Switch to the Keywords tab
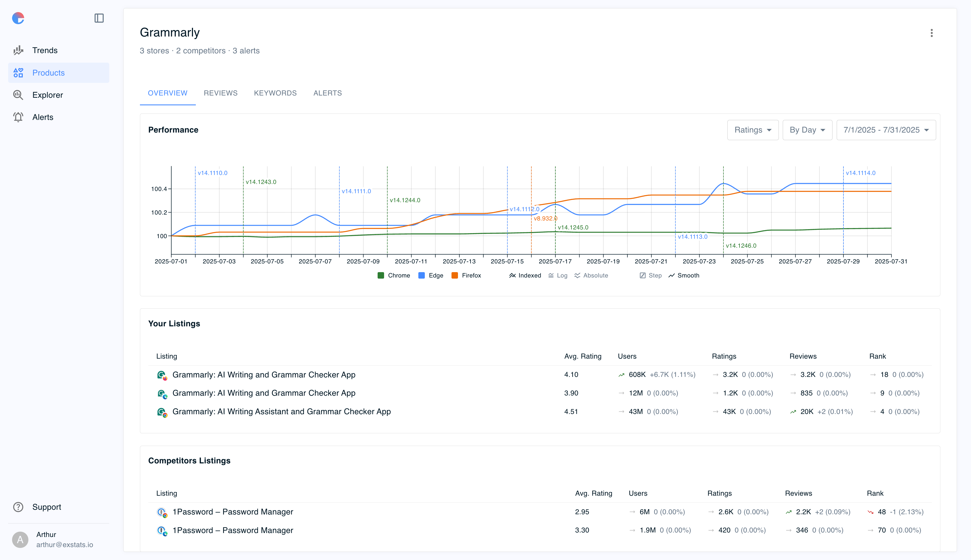The height and width of the screenshot is (560, 971). coord(275,93)
